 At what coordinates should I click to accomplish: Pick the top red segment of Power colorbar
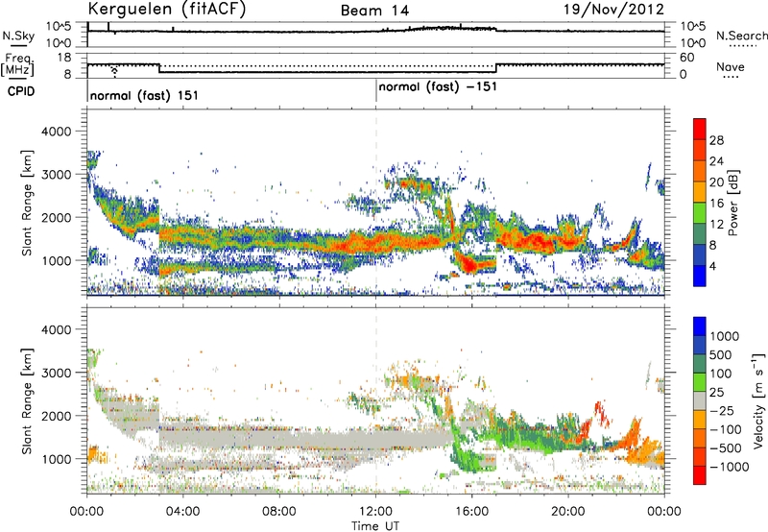click(x=700, y=129)
